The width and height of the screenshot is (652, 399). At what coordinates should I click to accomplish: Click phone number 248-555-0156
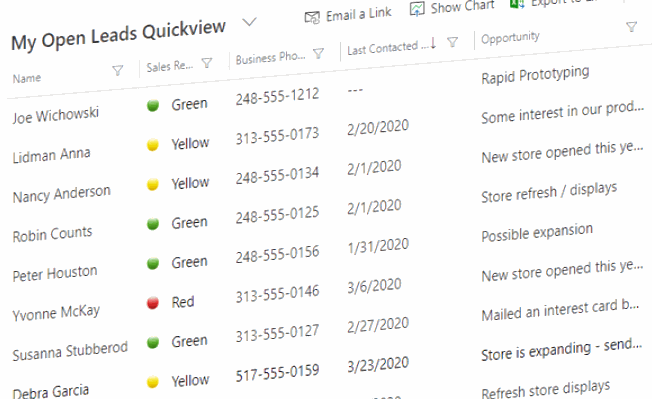coord(277,254)
